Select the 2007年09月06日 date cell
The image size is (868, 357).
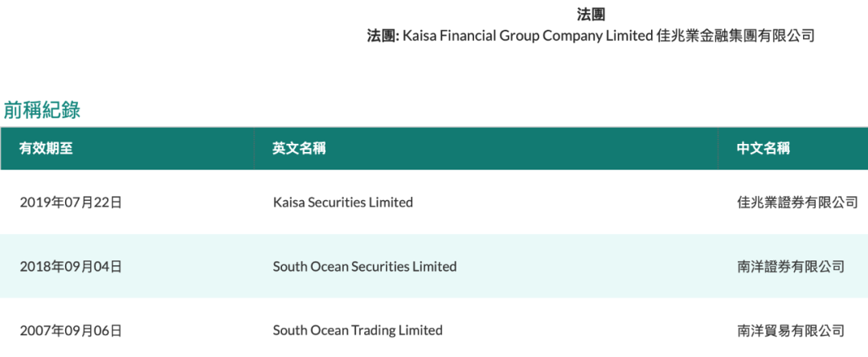(71, 330)
